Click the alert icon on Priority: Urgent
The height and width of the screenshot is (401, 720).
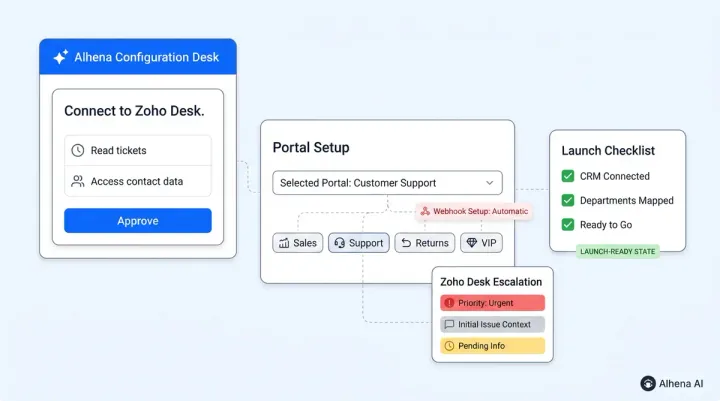point(449,303)
